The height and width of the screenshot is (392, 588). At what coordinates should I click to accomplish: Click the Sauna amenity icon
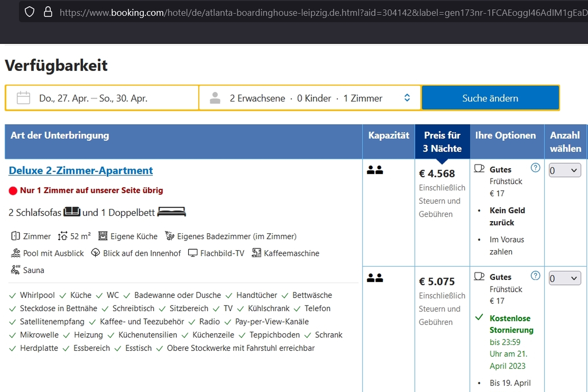[16, 270]
